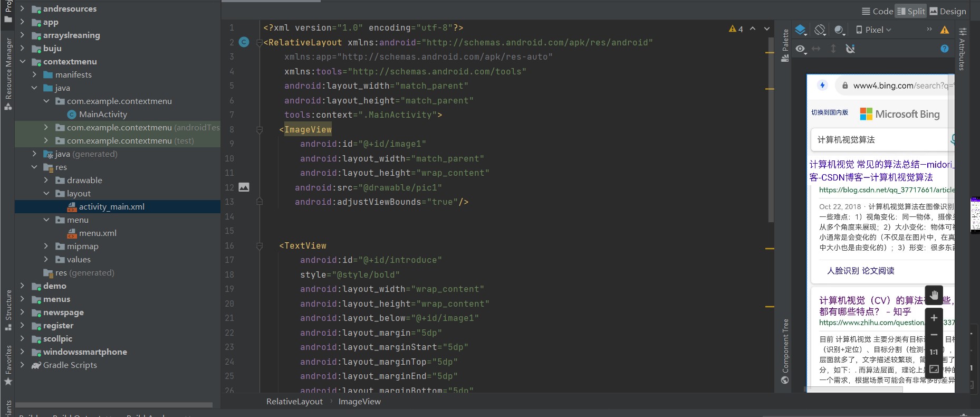Open the Resource Manager tool window
This screenshot has width=980, height=417.
click(8, 74)
